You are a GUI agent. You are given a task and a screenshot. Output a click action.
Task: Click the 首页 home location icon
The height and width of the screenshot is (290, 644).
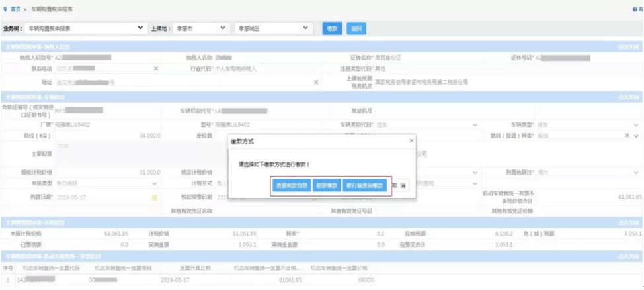point(5,9)
